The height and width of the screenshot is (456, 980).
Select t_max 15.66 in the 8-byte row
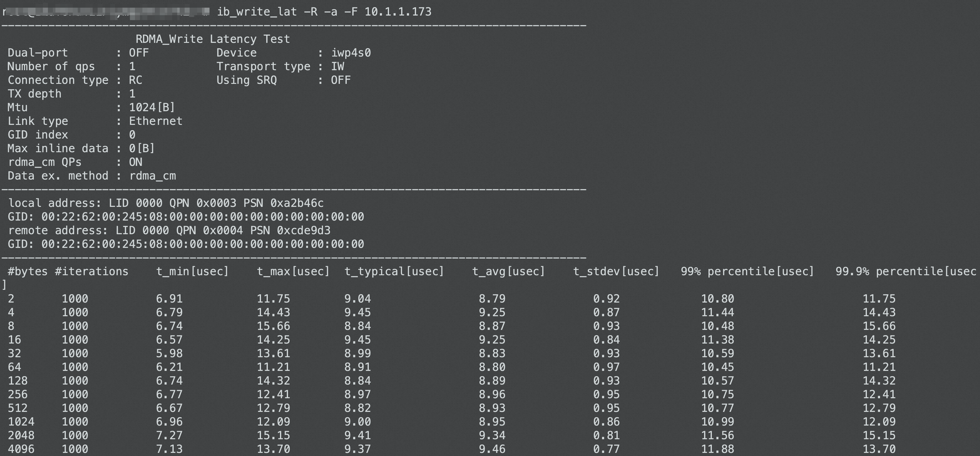pos(273,326)
